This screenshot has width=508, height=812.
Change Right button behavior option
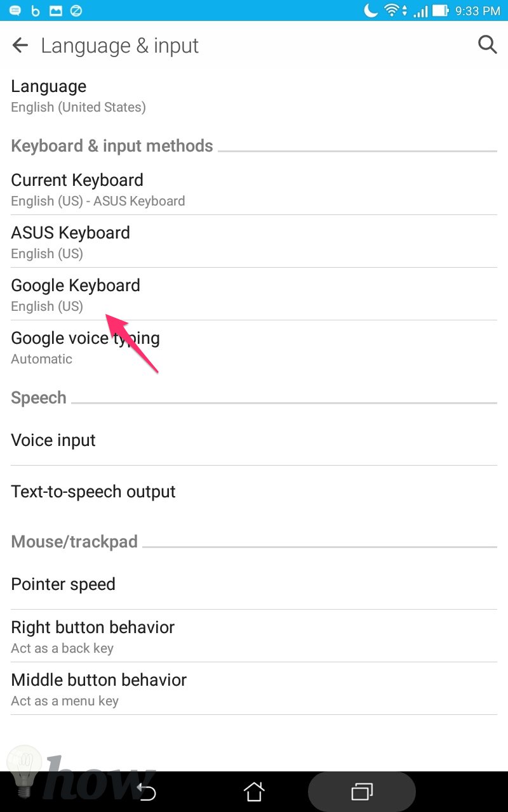(254, 636)
